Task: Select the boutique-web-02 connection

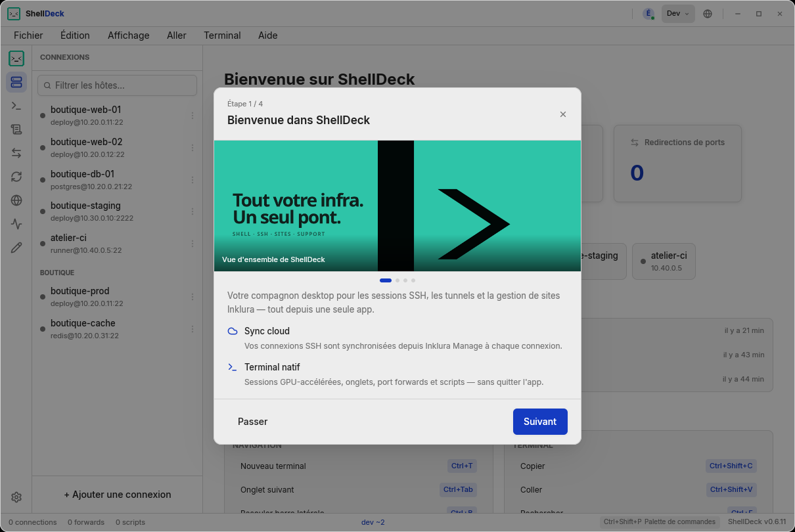Action: (x=118, y=148)
